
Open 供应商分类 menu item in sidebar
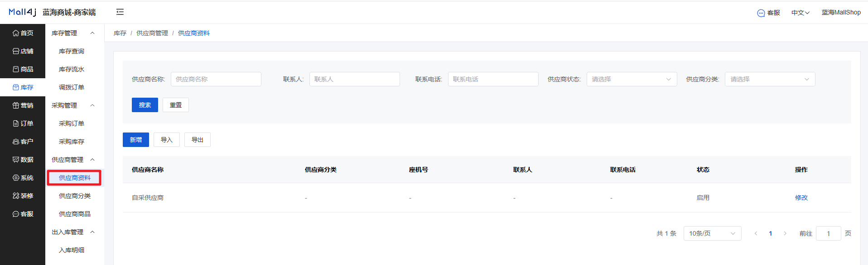(x=75, y=196)
